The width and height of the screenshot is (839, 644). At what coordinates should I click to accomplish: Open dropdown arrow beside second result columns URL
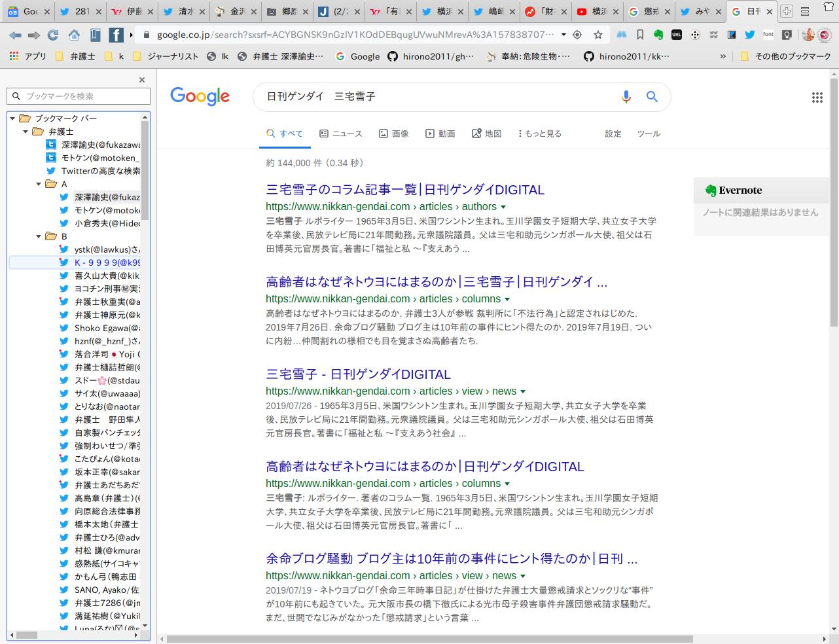point(507,300)
